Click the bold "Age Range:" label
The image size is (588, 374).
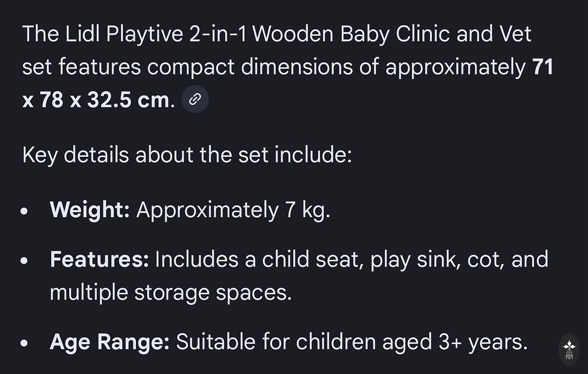pos(110,342)
